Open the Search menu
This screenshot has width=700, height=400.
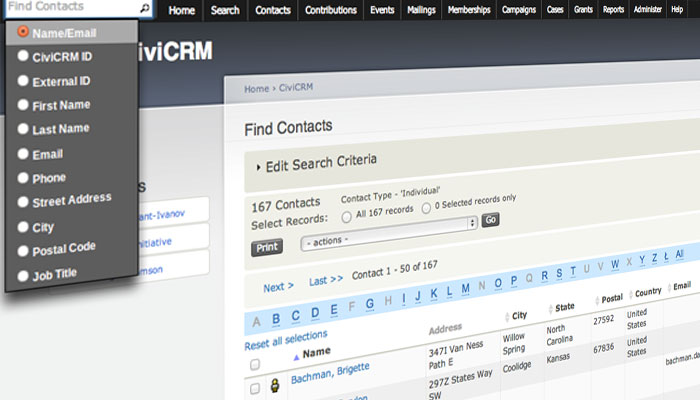point(225,10)
